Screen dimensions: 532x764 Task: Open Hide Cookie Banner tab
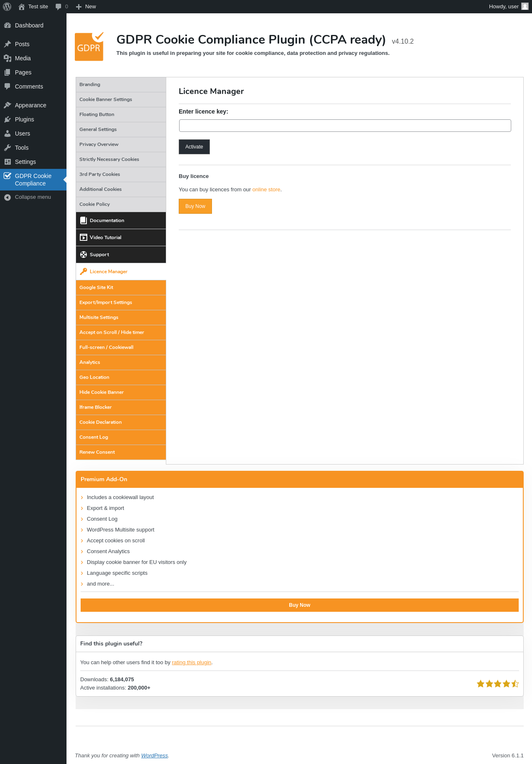121,392
